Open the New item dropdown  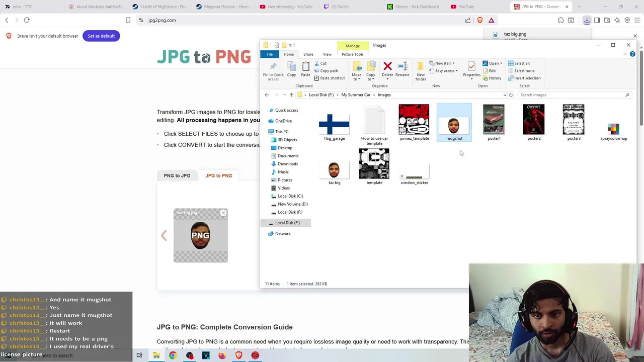point(442,63)
